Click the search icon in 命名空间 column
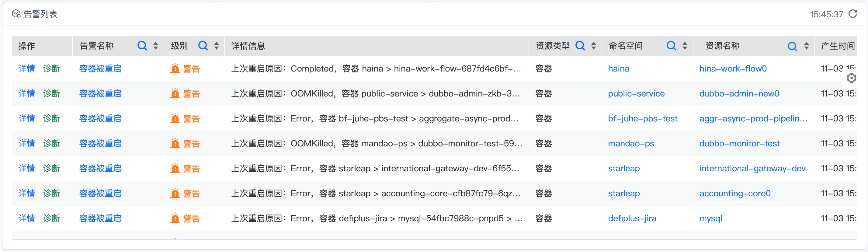868x252 pixels. pos(671,46)
